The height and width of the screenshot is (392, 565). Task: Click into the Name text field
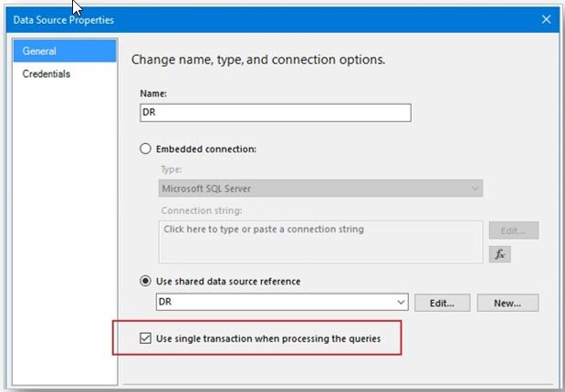(275, 112)
